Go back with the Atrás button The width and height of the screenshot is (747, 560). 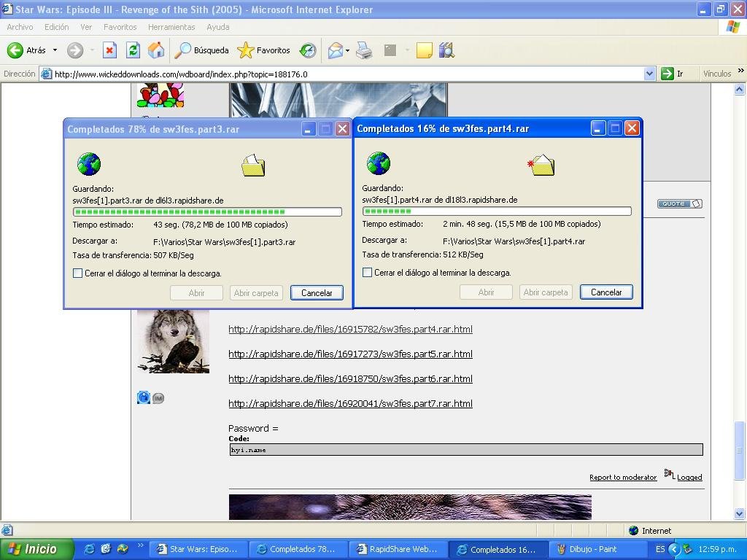click(27, 50)
